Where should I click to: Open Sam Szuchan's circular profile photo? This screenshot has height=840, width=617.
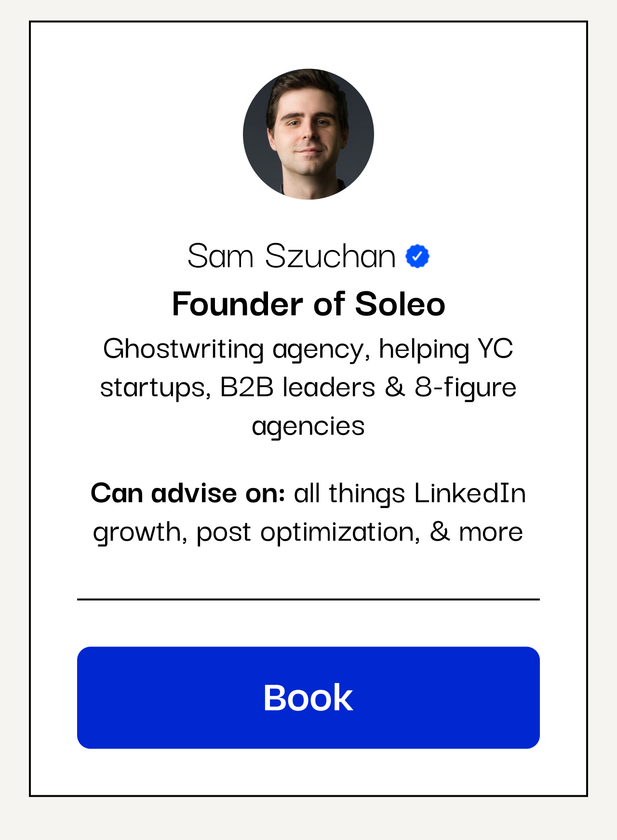coord(308,134)
